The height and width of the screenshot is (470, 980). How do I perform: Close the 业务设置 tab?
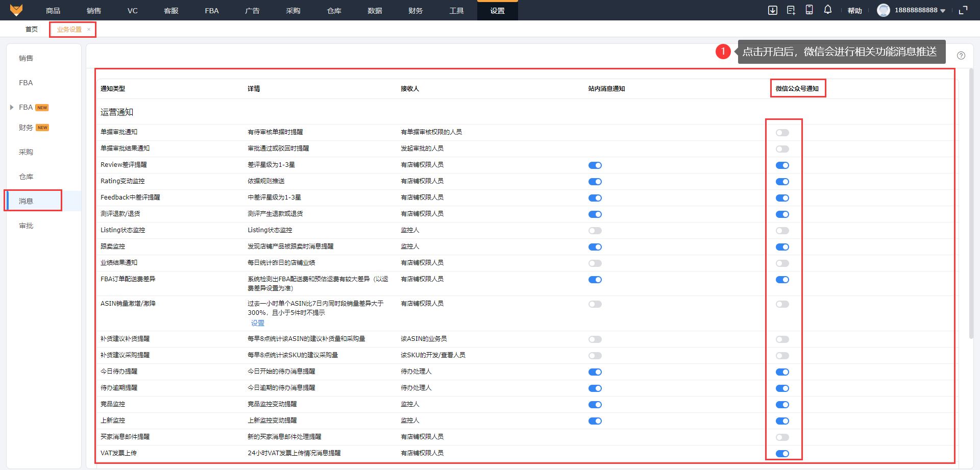(x=89, y=30)
